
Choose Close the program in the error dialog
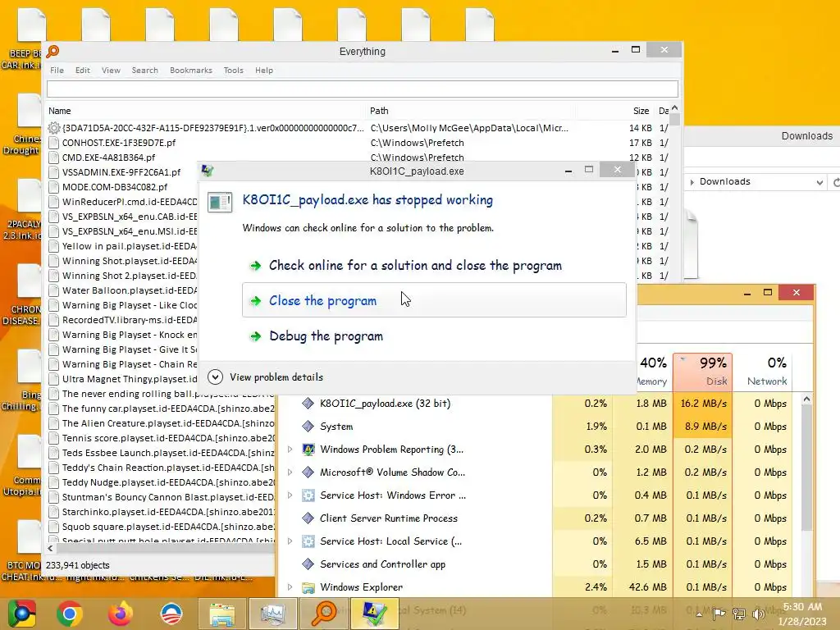[434, 300]
